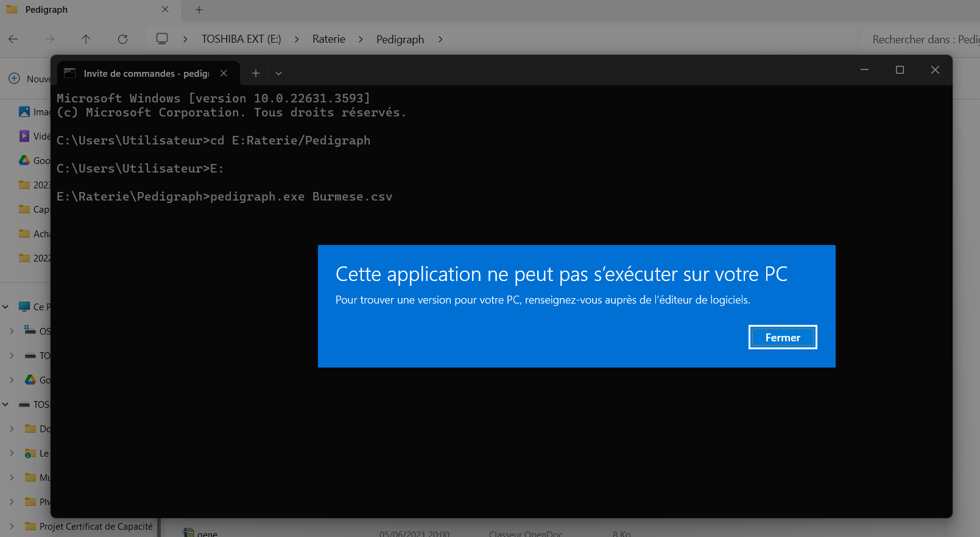Refresh the Pedigraph folder view
This screenshot has width=980, height=537.
(122, 39)
